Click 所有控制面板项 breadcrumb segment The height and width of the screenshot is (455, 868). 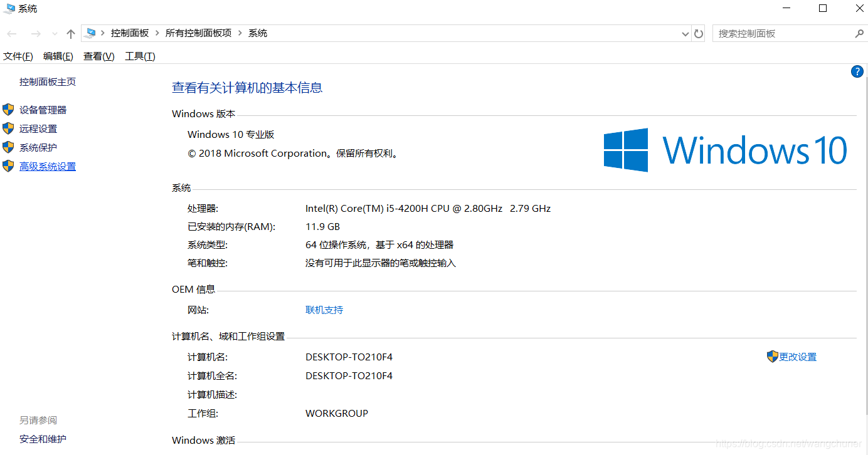(x=198, y=33)
